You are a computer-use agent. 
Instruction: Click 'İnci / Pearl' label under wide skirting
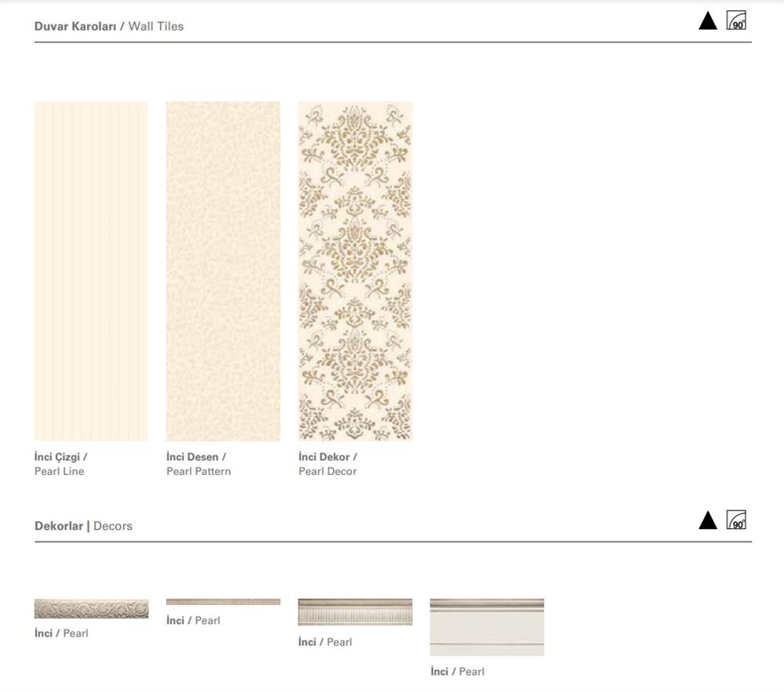pos(457,672)
